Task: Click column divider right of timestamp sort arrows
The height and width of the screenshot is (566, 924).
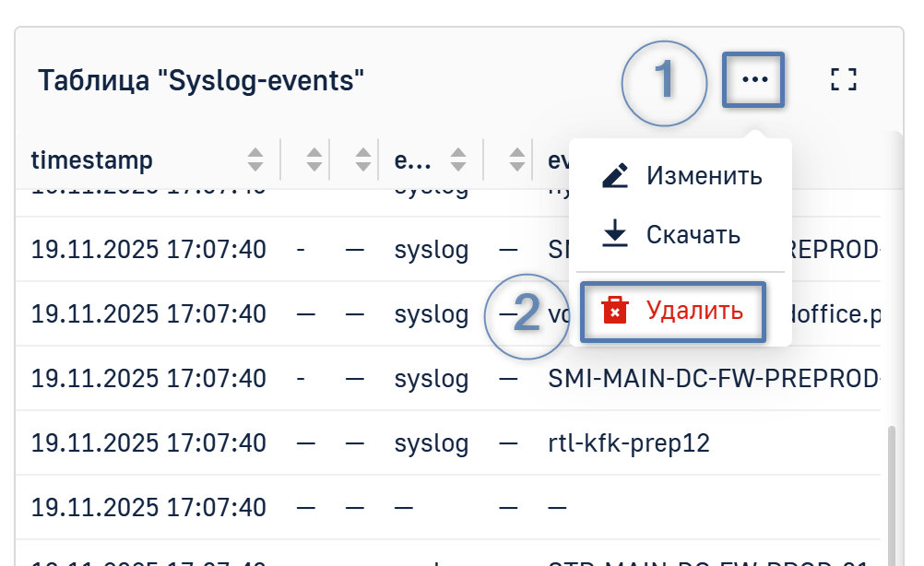Action: 280,159
